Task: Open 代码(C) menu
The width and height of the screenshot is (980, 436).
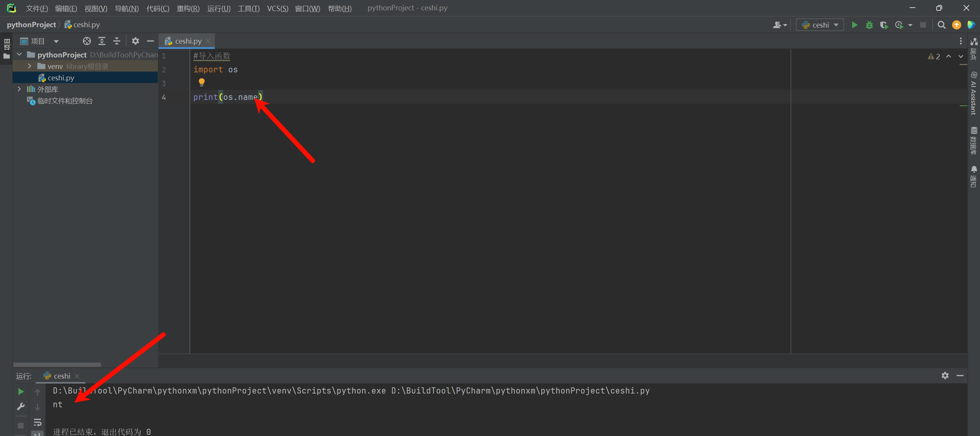Action: 158,8
